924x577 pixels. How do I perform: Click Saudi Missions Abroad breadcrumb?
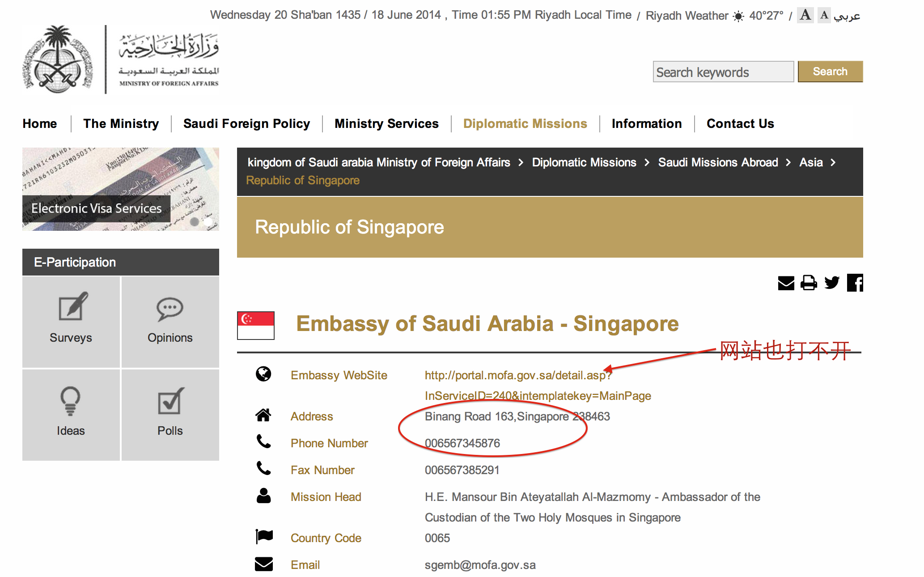[718, 162]
